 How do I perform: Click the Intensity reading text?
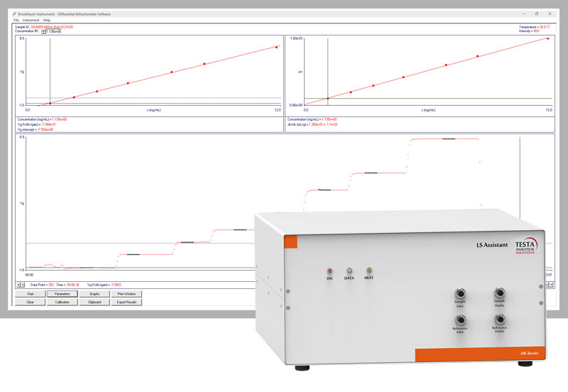529,31
